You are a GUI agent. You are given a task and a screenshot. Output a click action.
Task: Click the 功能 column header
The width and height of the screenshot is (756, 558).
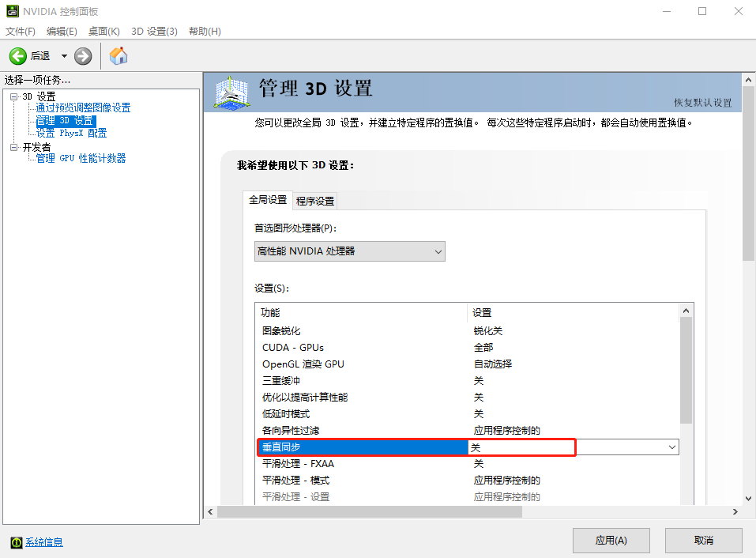pos(362,312)
